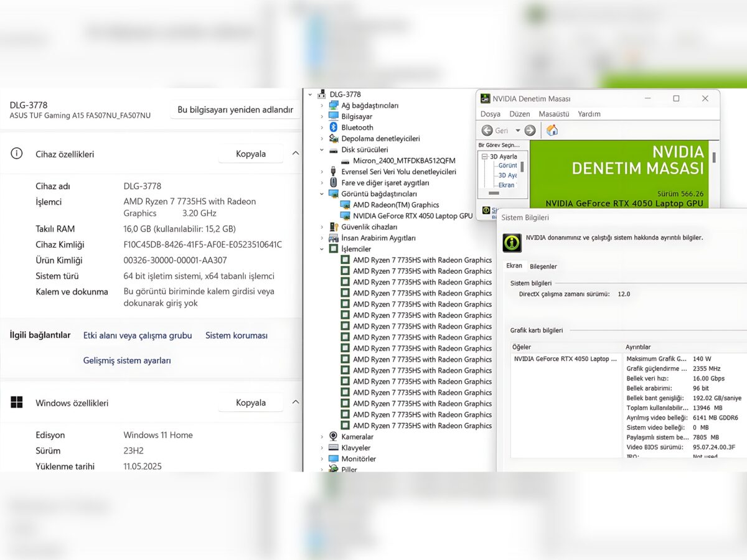Select the Bluetooth icon in Device Manager
The image size is (747, 560).
(334, 128)
